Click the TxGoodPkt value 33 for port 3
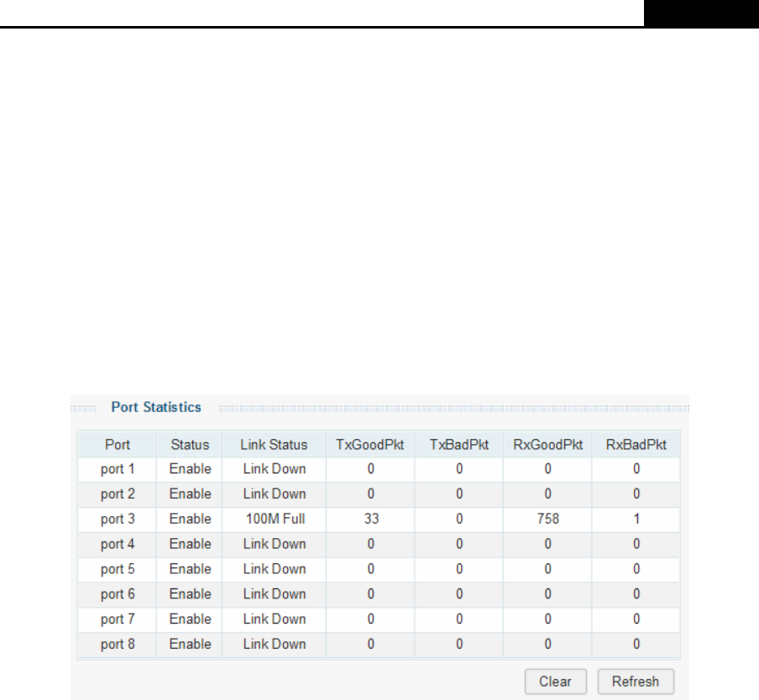The image size is (759, 700). (371, 519)
